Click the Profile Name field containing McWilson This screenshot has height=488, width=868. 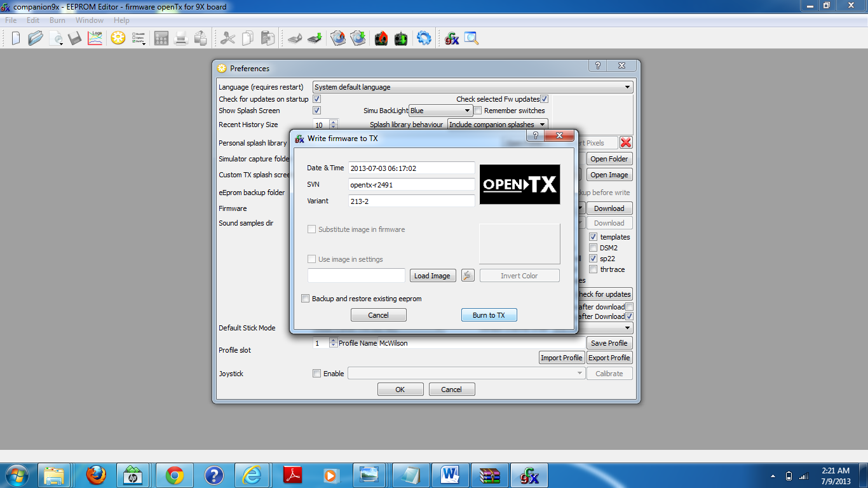[481, 343]
